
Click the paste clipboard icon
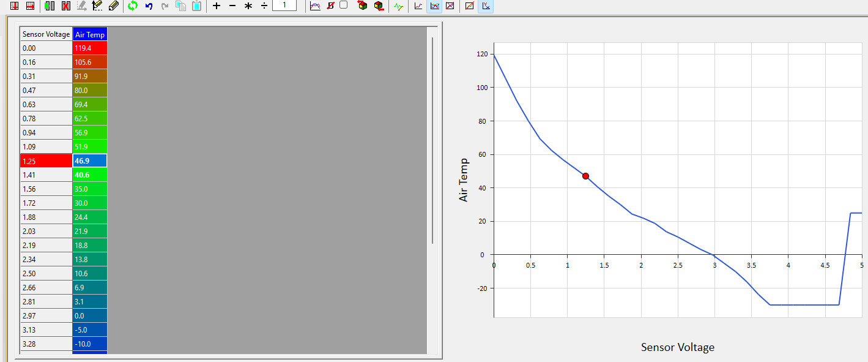pyautogui.click(x=196, y=6)
